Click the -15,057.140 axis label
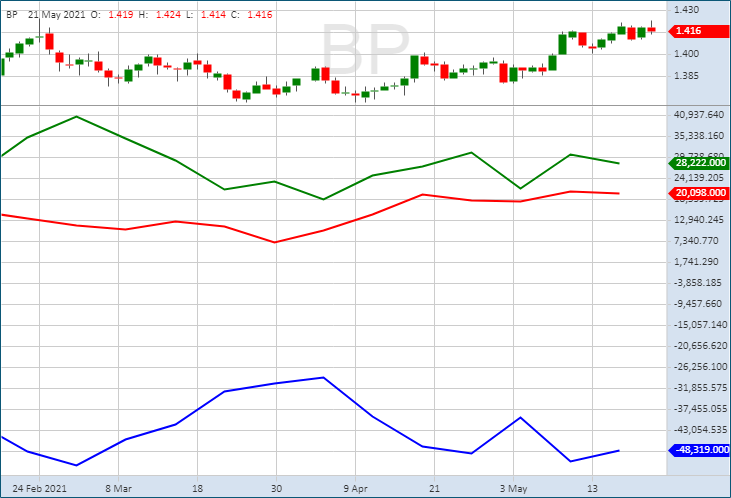The height and width of the screenshot is (498, 731). point(700,325)
